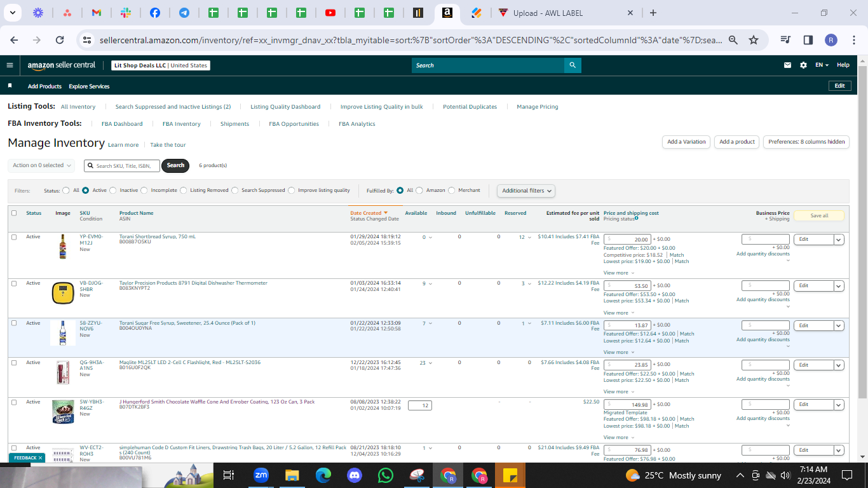Open the Slack browser tab
Screen dimensions: 868x488
126,13
